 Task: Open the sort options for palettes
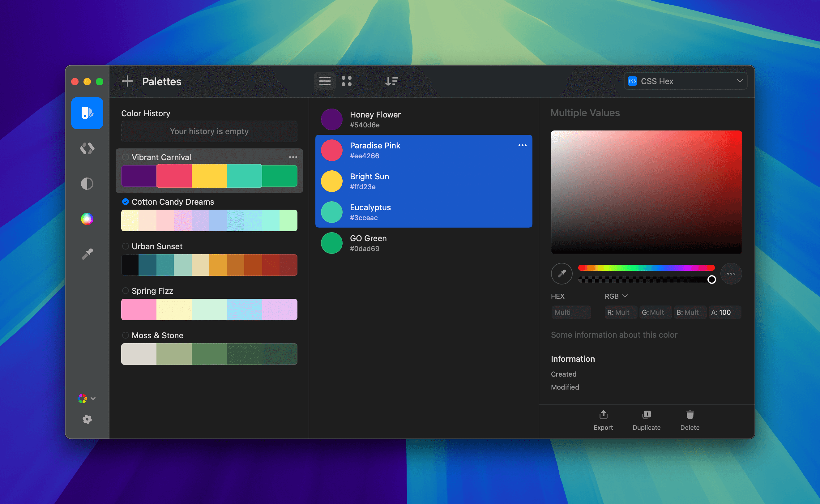click(x=392, y=81)
